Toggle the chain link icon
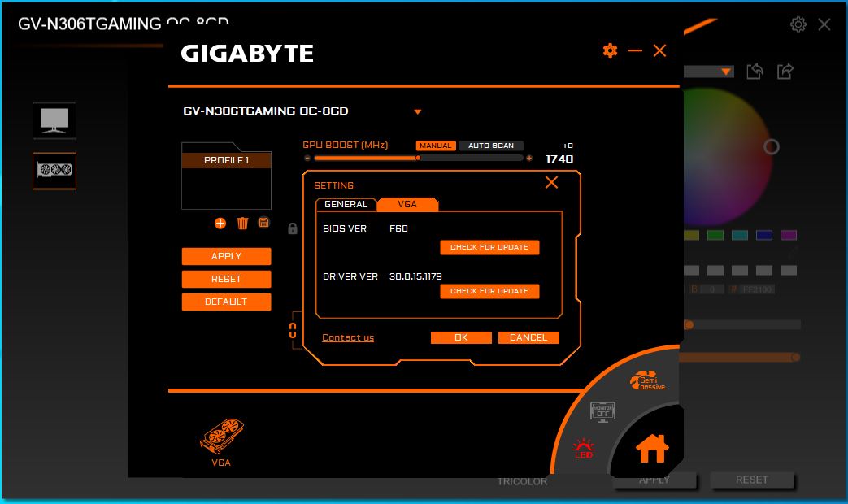848x504 pixels. click(x=293, y=331)
